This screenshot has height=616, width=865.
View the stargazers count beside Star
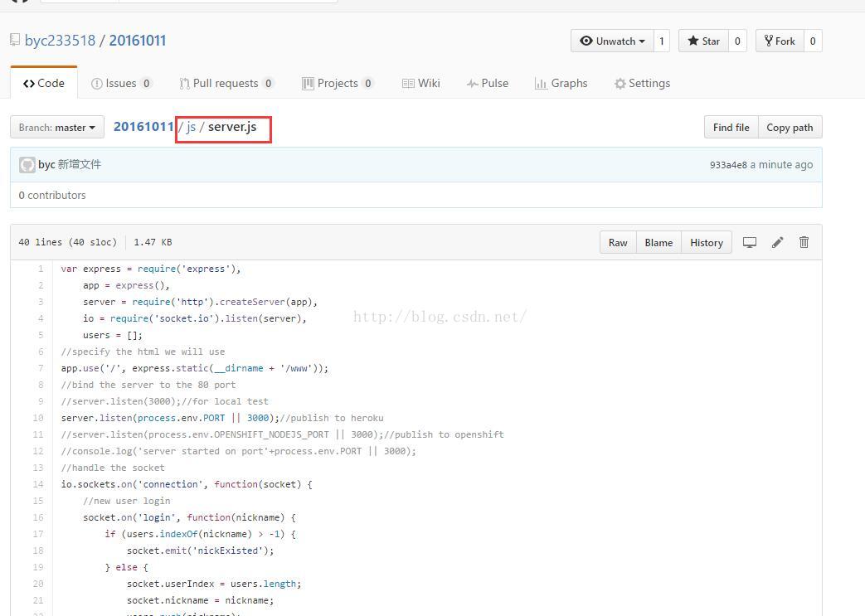(x=737, y=41)
